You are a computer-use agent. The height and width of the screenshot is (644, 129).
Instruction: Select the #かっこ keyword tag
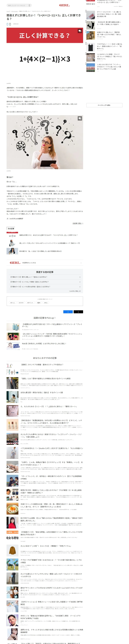[13, 302]
